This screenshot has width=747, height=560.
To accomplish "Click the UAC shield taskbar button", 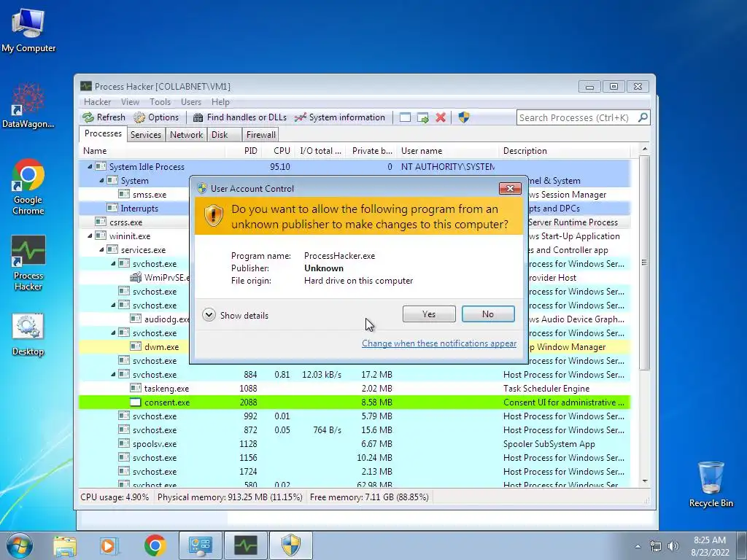I will click(x=291, y=545).
